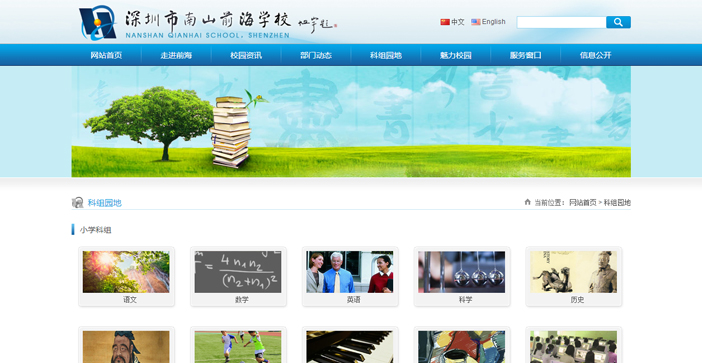This screenshot has height=363, width=702.
Task: Open the soccer players thumbnail
Action: pyautogui.click(x=238, y=347)
